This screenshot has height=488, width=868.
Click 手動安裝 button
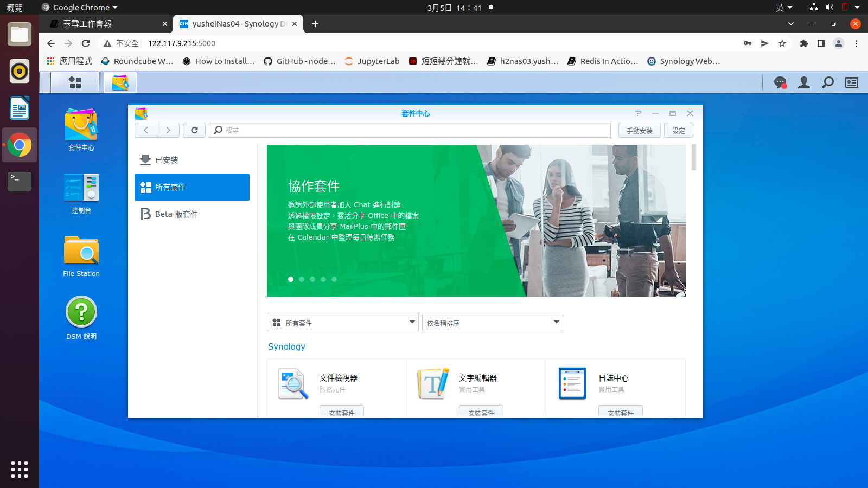click(x=640, y=131)
